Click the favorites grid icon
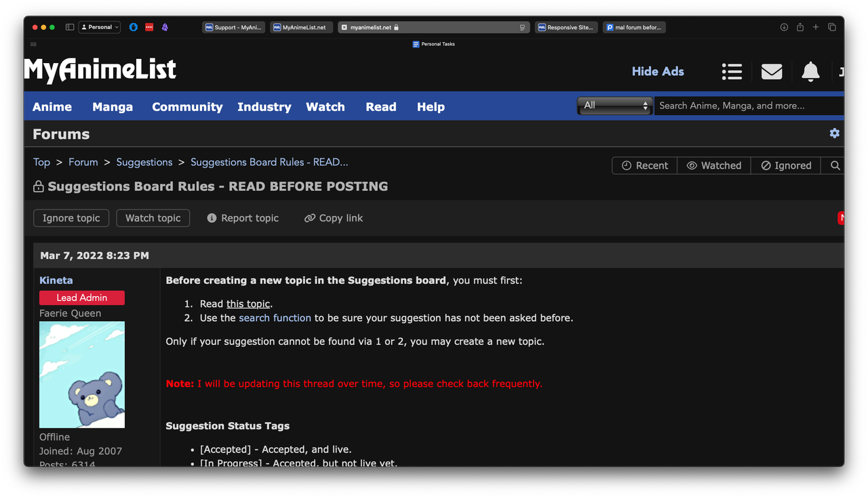This screenshot has width=868, height=498. (33, 44)
